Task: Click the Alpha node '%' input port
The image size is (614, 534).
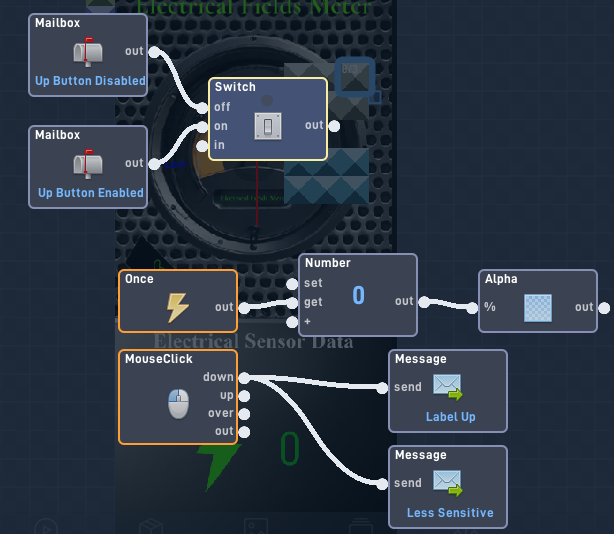Action: (472, 308)
